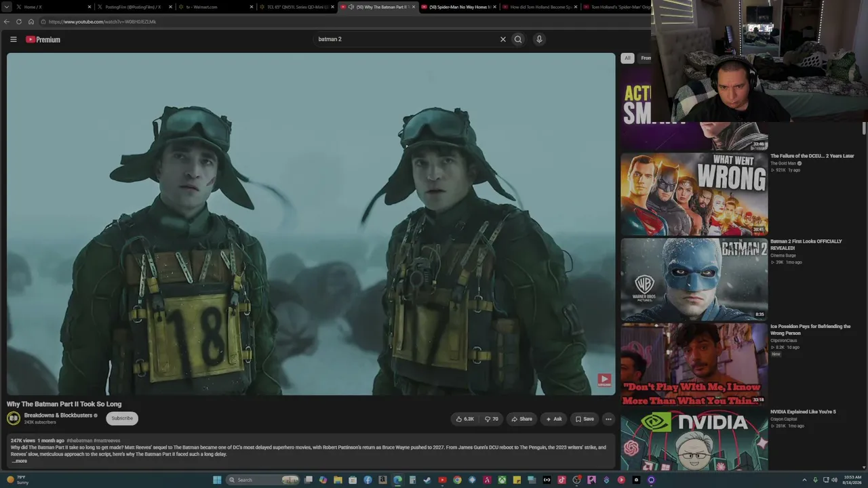
Task: Open the browser home page
Action: [x=31, y=22]
